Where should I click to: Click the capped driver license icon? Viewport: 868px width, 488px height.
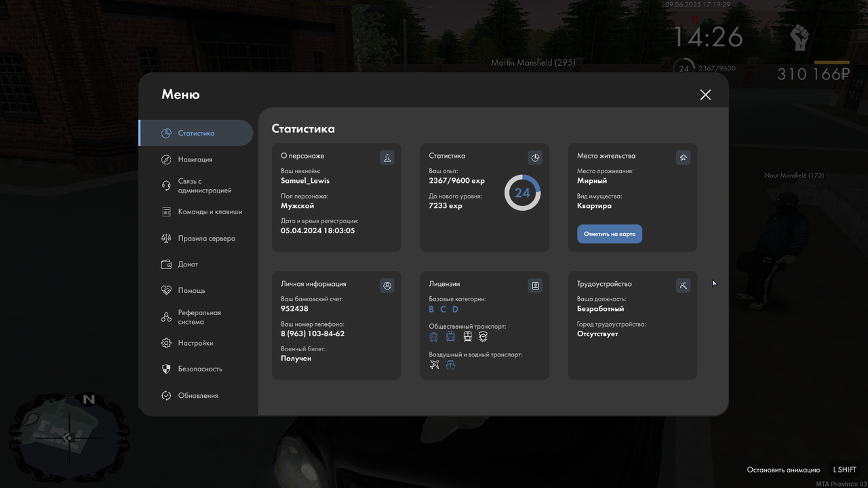[x=484, y=336]
